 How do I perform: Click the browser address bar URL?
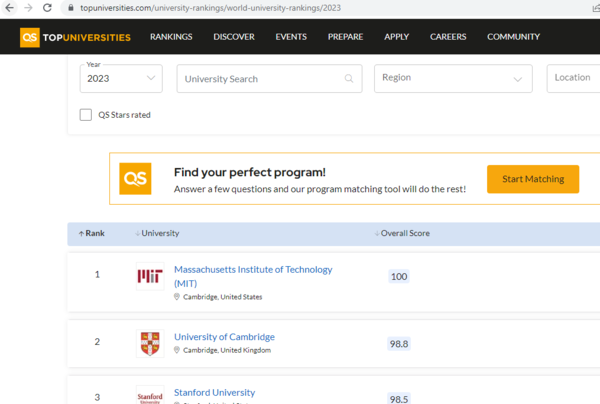pos(210,8)
